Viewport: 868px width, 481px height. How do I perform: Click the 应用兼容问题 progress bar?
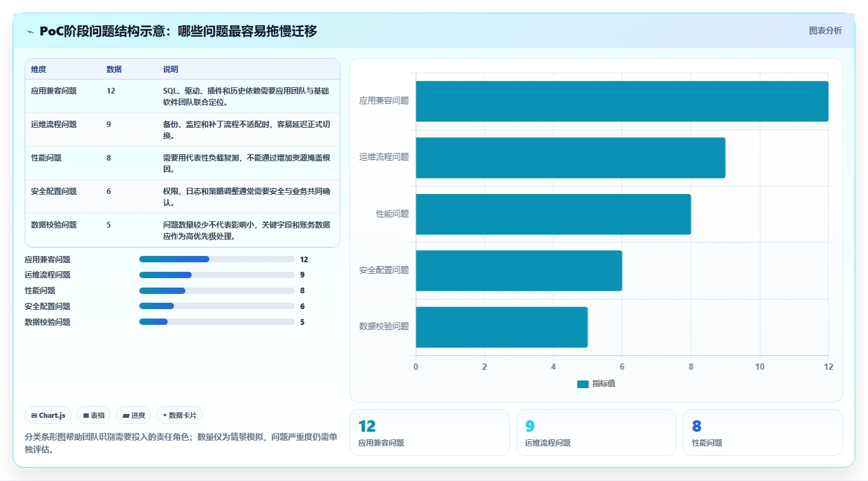217,259
